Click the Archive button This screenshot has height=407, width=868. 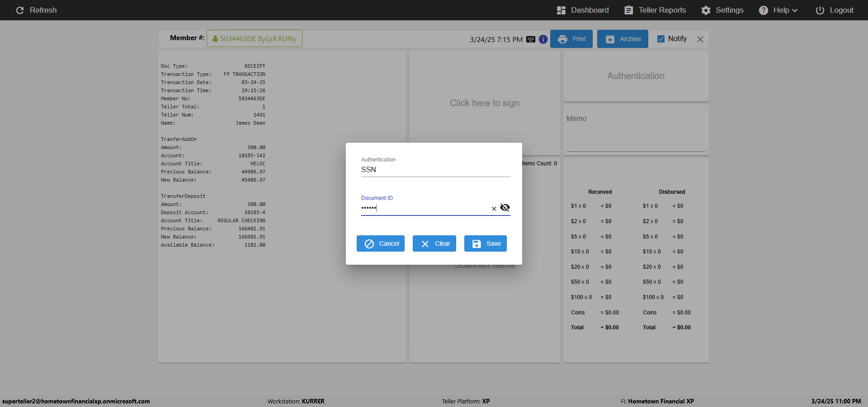point(623,39)
